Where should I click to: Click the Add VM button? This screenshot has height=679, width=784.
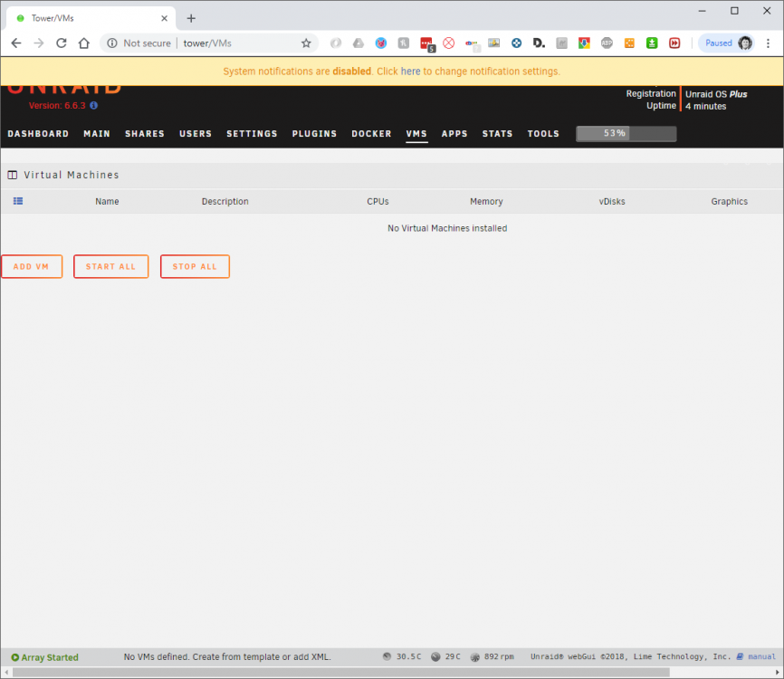[x=32, y=266]
